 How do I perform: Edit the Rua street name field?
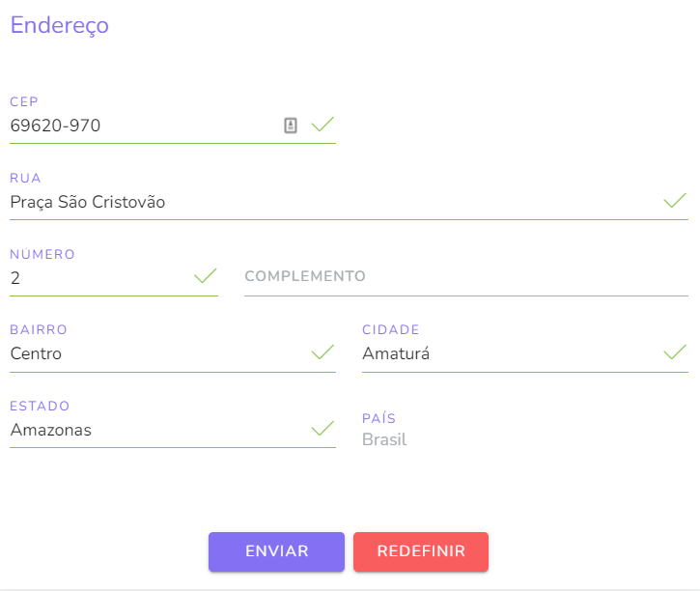click(328, 202)
